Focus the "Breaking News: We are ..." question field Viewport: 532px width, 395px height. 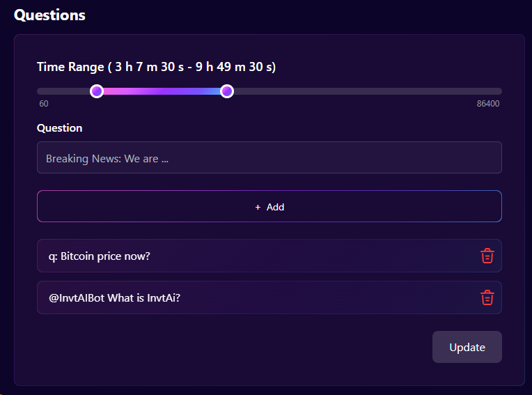[x=269, y=158]
